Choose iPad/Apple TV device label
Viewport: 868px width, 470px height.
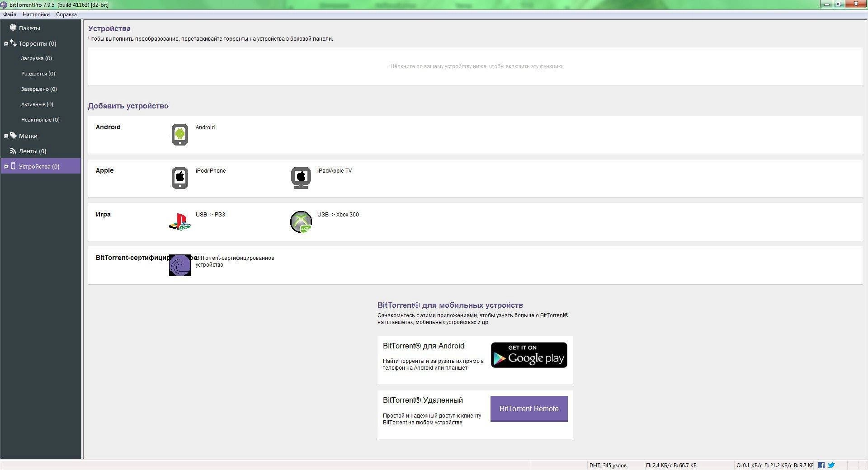click(335, 171)
